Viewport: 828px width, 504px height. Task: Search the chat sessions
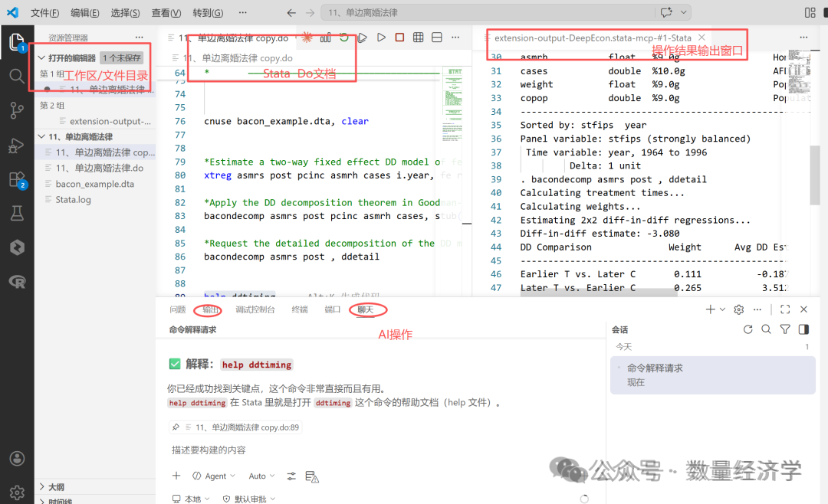tap(766, 329)
